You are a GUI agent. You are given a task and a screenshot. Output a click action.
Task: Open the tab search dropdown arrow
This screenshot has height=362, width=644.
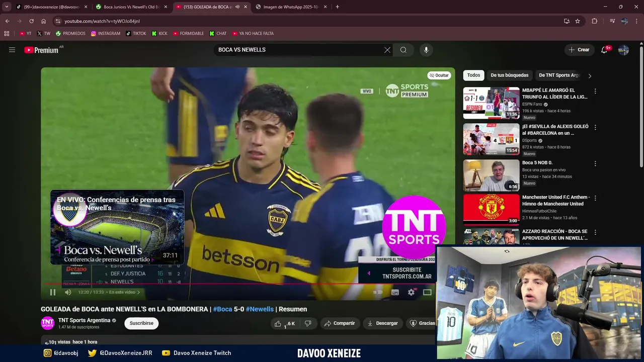pyautogui.click(x=7, y=7)
